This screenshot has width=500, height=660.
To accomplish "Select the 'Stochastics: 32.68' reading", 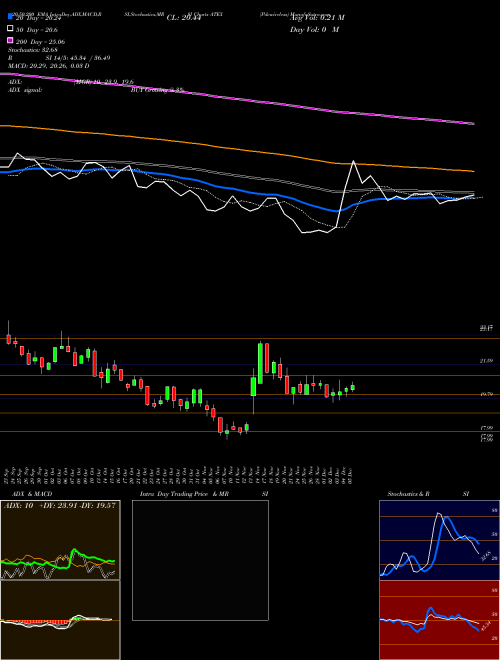I will (33, 50).
